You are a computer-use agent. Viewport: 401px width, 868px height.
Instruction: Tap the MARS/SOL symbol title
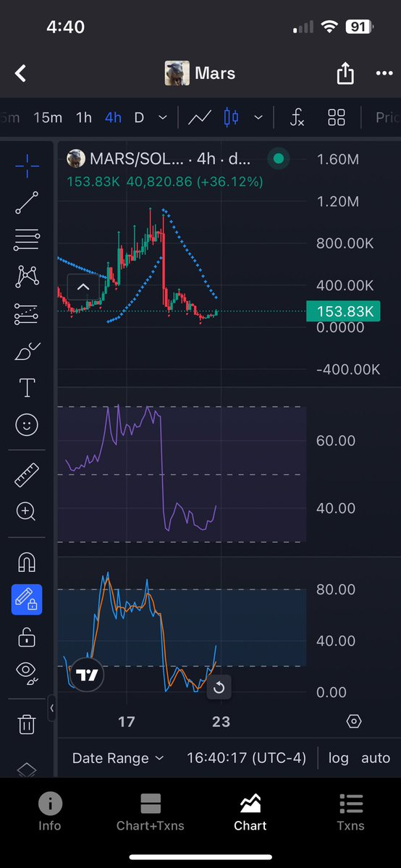(x=136, y=159)
